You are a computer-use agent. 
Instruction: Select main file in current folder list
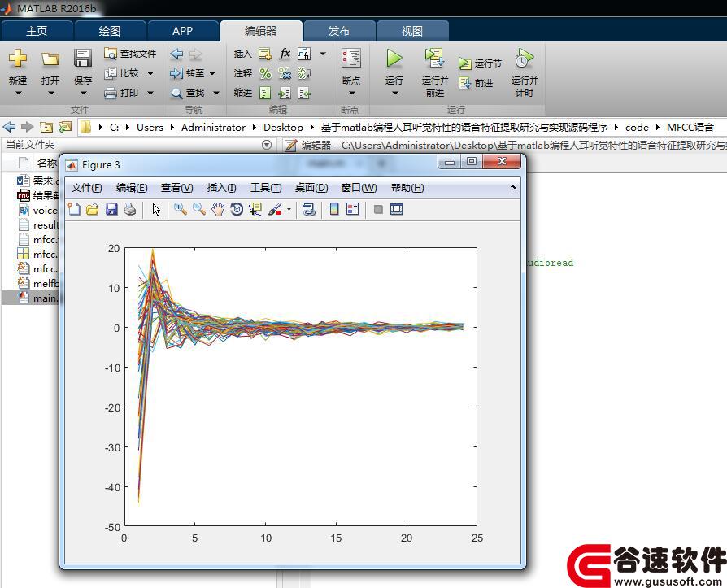click(33, 298)
